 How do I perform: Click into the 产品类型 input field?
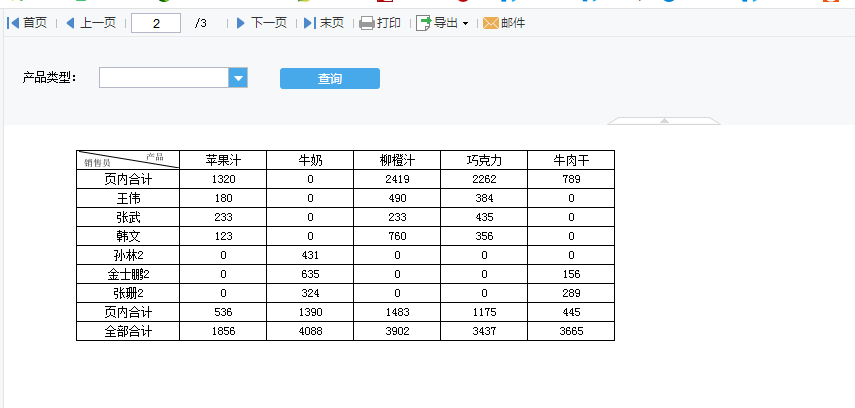164,78
